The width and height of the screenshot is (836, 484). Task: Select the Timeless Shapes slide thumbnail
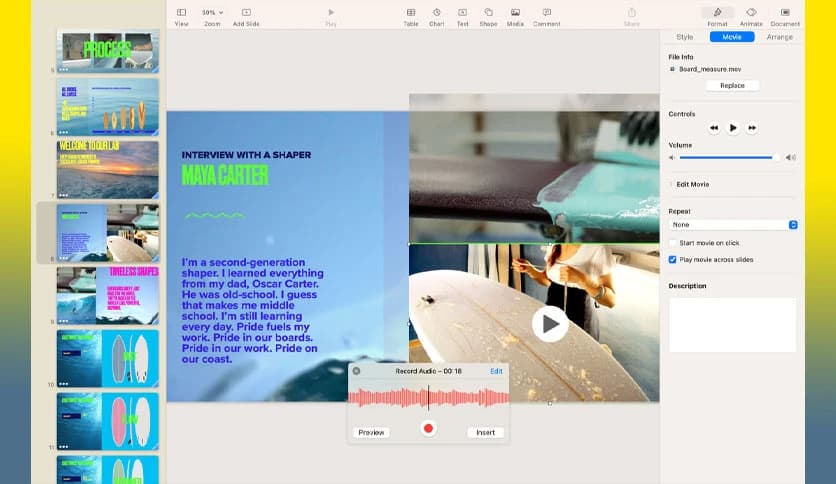click(107, 295)
